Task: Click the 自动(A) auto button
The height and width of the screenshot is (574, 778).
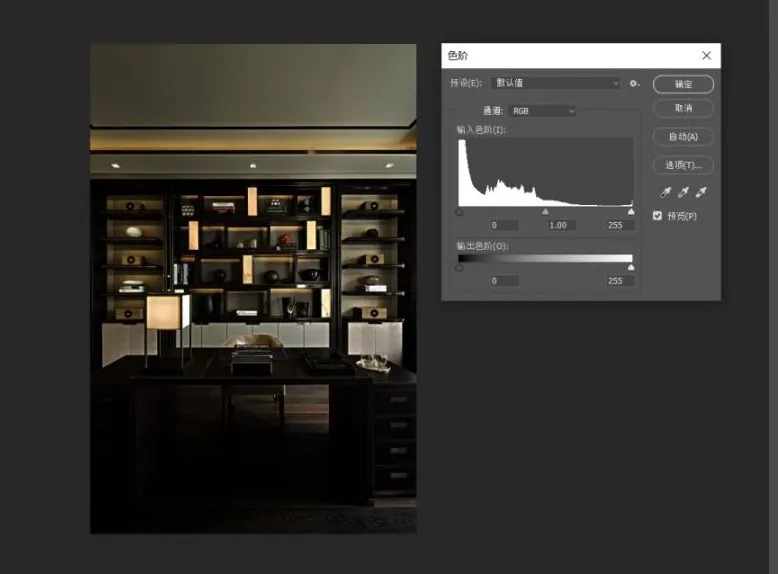Action: tap(683, 136)
